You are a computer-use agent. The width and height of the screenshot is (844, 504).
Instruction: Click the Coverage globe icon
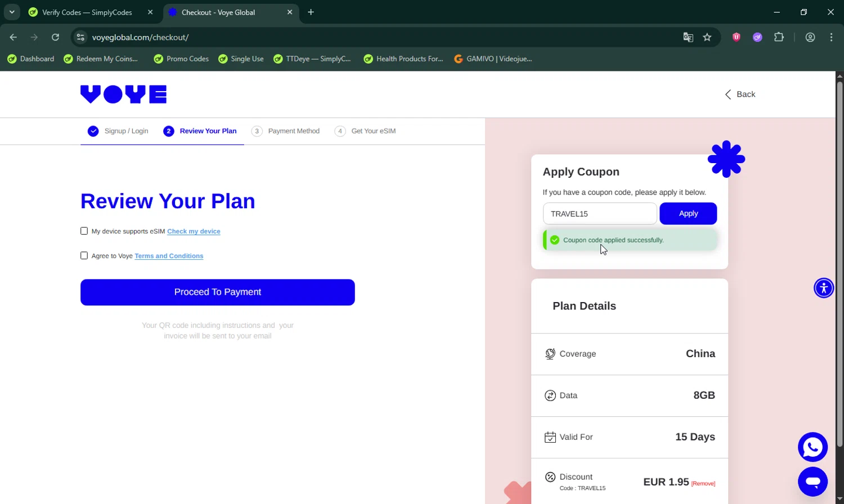(550, 354)
